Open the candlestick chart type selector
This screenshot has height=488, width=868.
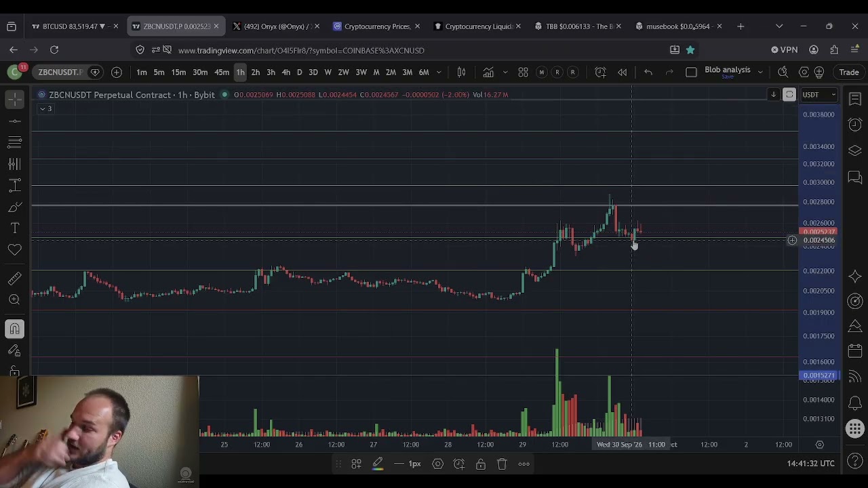[x=461, y=72]
